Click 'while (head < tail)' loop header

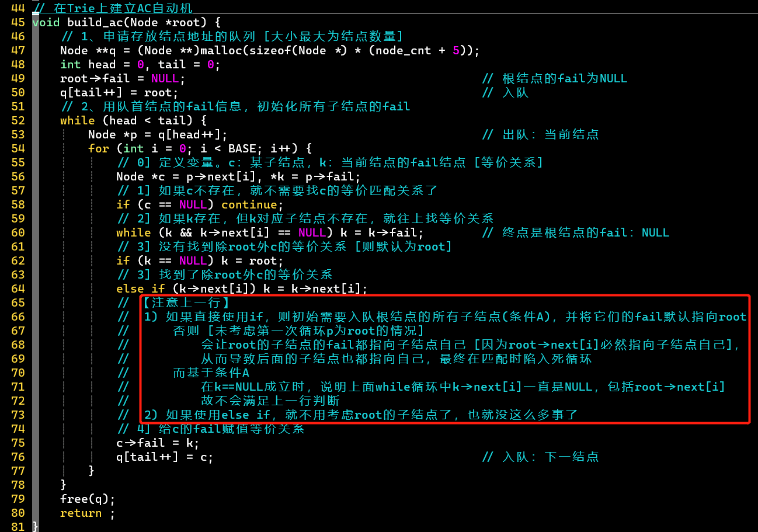[130, 120]
